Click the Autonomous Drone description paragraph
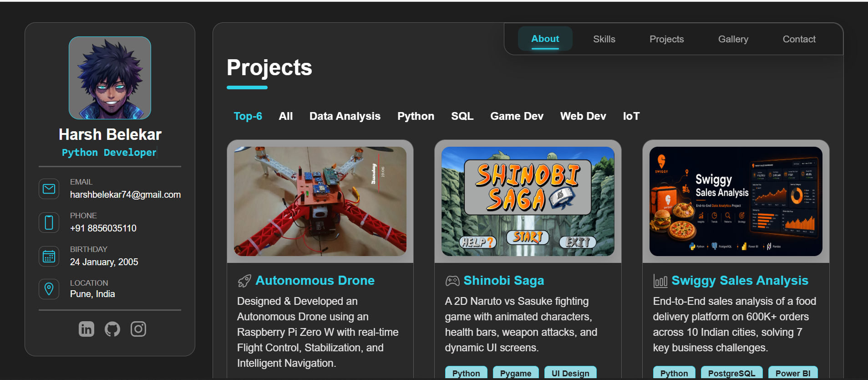 [x=318, y=332]
